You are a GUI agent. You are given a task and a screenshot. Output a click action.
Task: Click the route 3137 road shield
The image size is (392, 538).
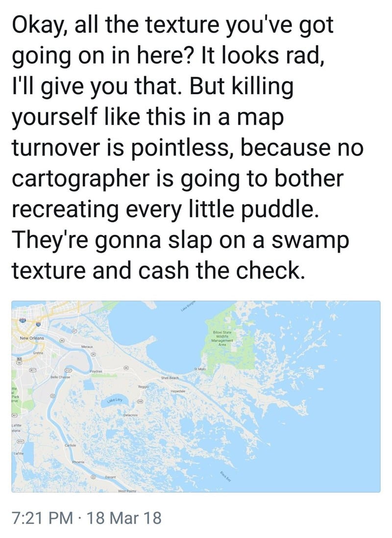68,370
